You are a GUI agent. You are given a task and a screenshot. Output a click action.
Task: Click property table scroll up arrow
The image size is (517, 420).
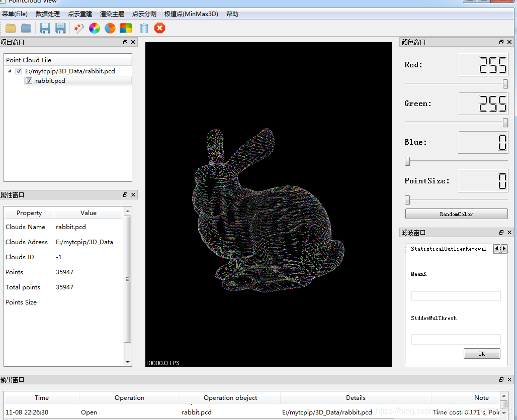(x=128, y=211)
